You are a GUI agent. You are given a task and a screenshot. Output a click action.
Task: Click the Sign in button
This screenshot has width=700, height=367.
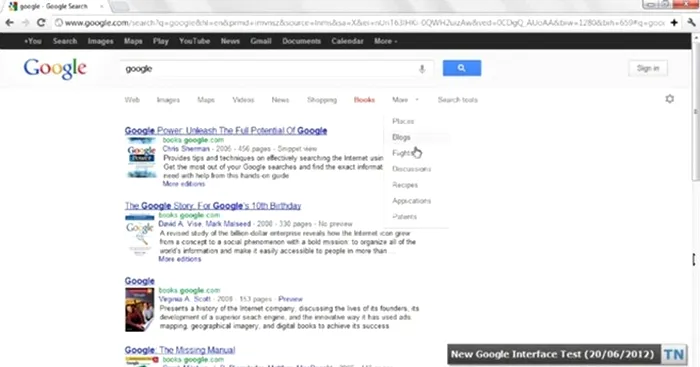click(x=648, y=68)
